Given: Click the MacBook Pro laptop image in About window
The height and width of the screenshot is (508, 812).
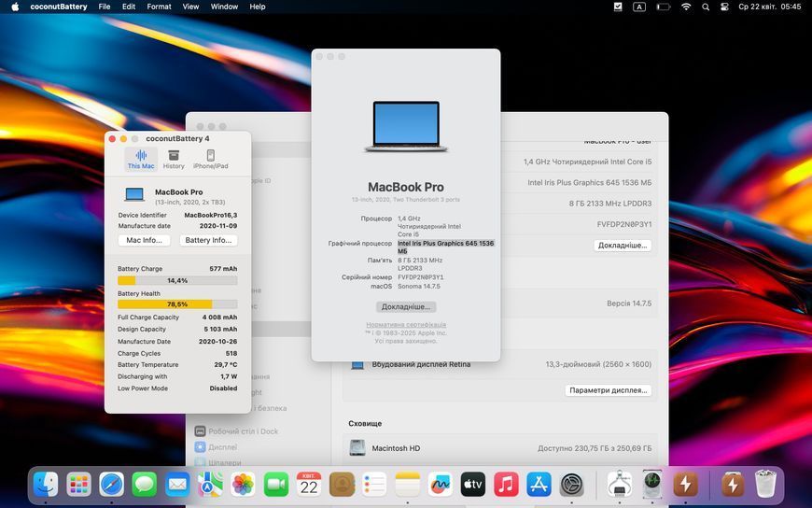Looking at the screenshot, I should click(x=406, y=126).
